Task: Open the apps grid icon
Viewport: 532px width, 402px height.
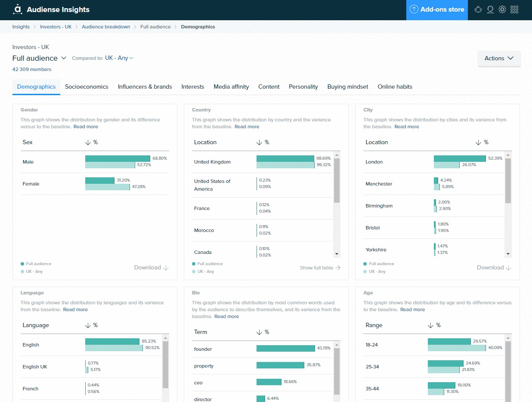Action: click(x=514, y=9)
